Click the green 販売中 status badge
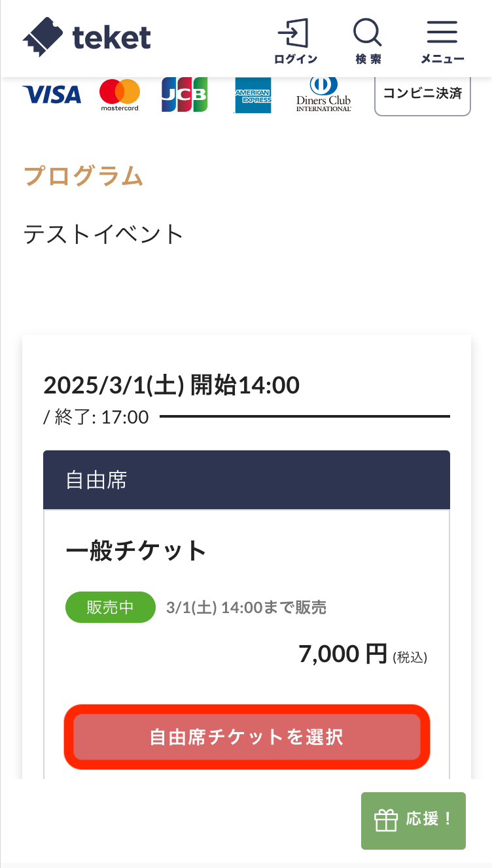Screen dimensions: 492x868 (110, 607)
